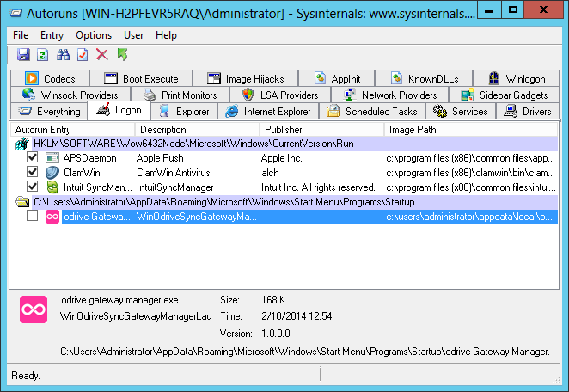
Task: Click the 'Apple Inc.' publisher cell
Action: 282,158
